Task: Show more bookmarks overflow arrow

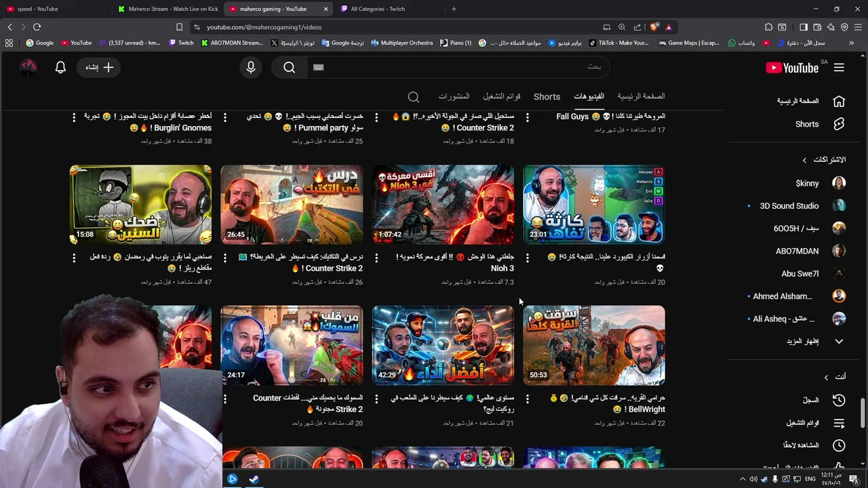Action: click(852, 43)
